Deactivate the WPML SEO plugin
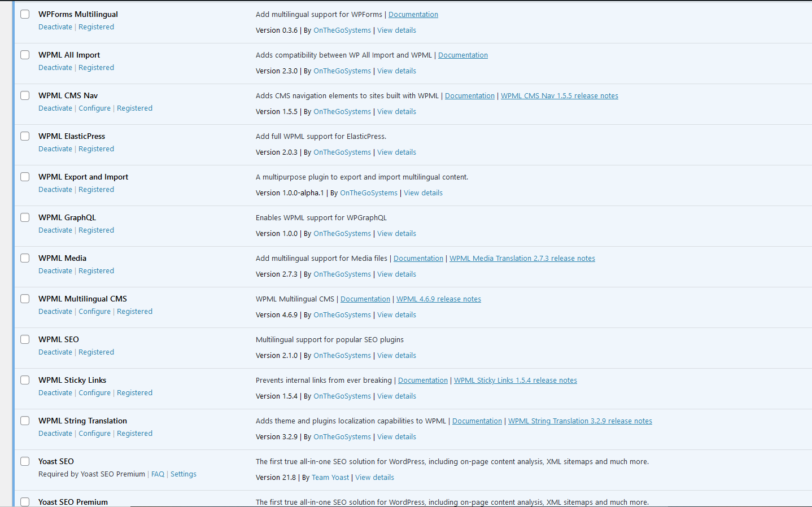The height and width of the screenshot is (507, 812). [x=55, y=352]
